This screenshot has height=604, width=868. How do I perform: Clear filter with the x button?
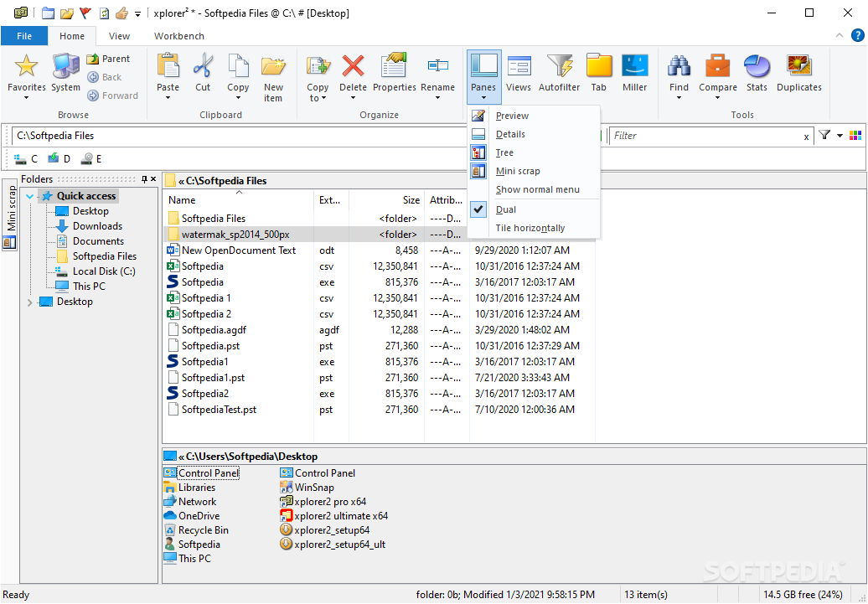tap(806, 137)
